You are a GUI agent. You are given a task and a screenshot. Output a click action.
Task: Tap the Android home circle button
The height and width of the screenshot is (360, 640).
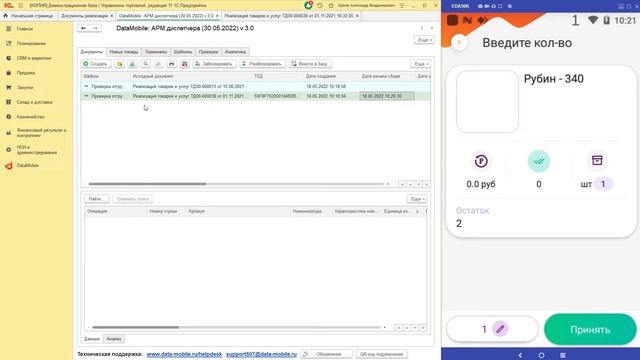coord(541,355)
